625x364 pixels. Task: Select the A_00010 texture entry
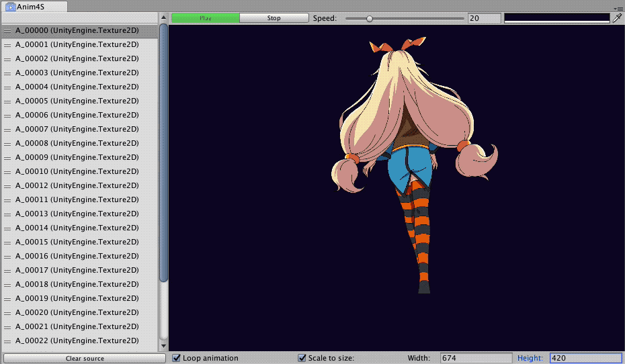pos(80,172)
